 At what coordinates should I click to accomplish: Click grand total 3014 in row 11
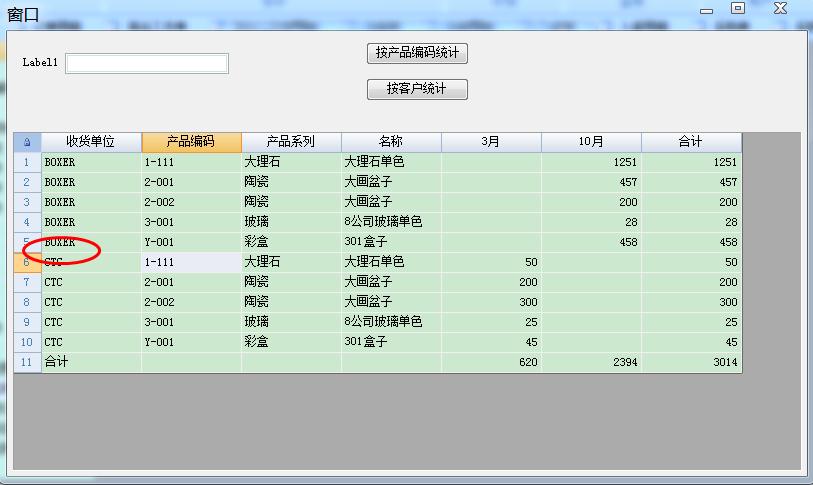[x=692, y=362]
